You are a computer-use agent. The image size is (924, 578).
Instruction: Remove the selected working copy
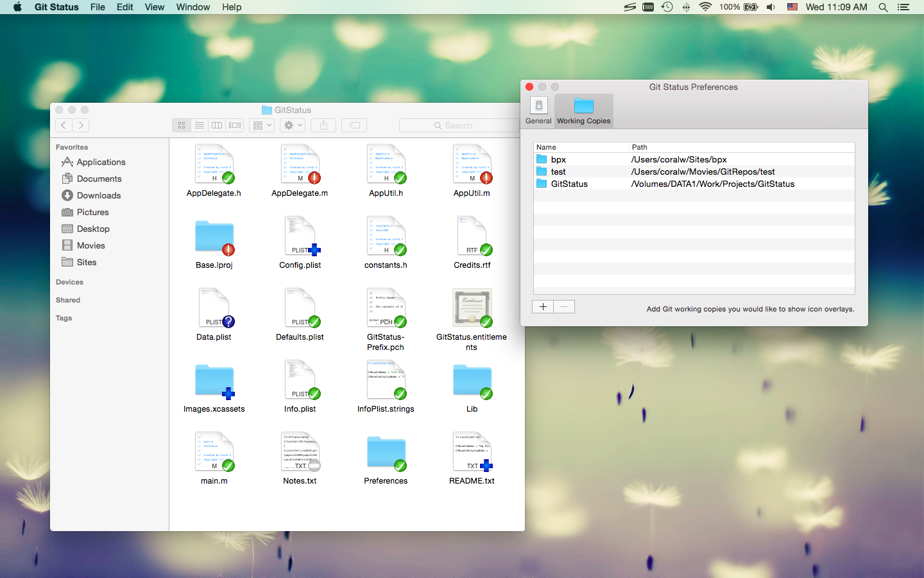[x=564, y=307]
